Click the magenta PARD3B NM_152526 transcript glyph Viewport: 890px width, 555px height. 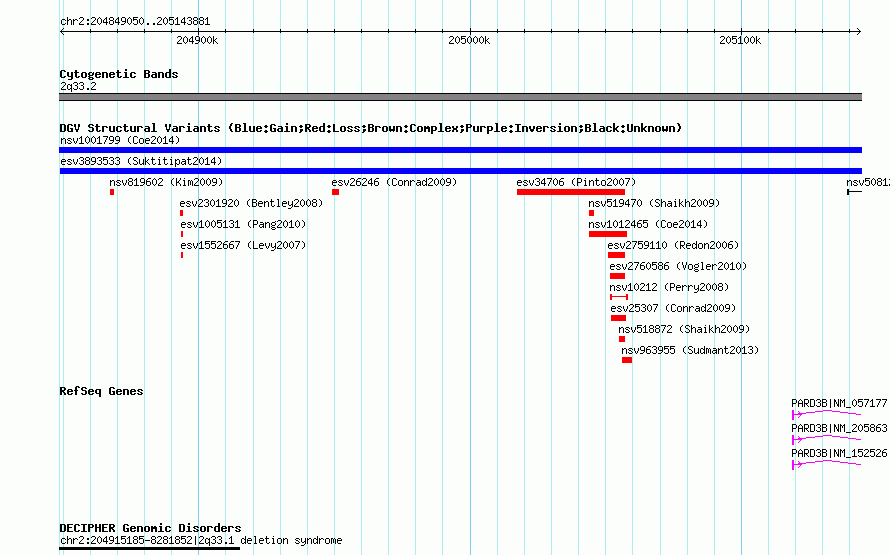pos(826,464)
